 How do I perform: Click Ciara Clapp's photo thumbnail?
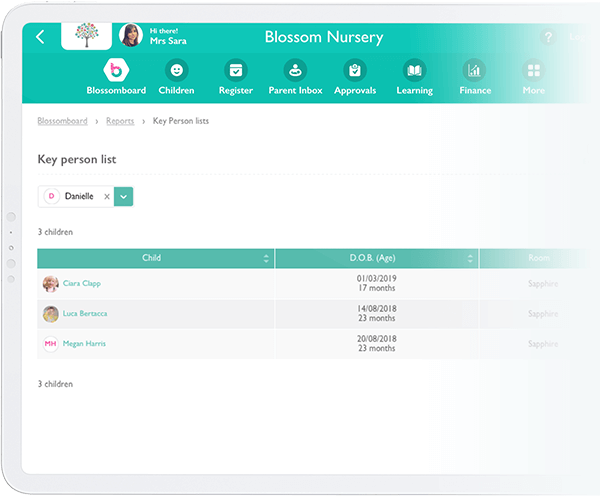[x=51, y=284]
